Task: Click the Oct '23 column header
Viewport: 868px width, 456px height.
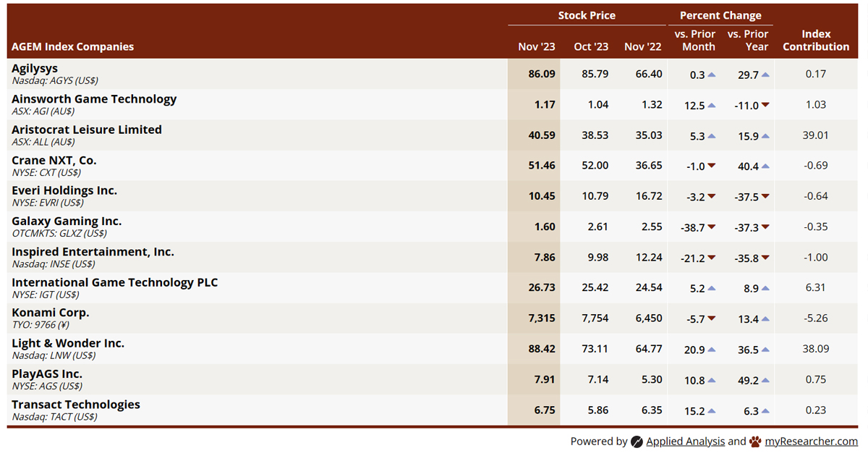Action: pos(591,46)
